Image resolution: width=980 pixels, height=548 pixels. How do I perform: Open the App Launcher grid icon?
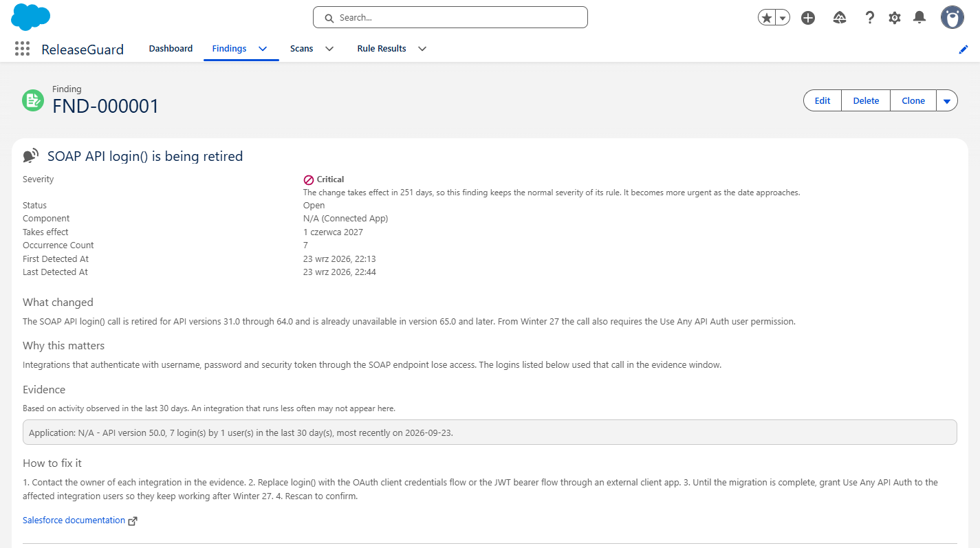(22, 49)
